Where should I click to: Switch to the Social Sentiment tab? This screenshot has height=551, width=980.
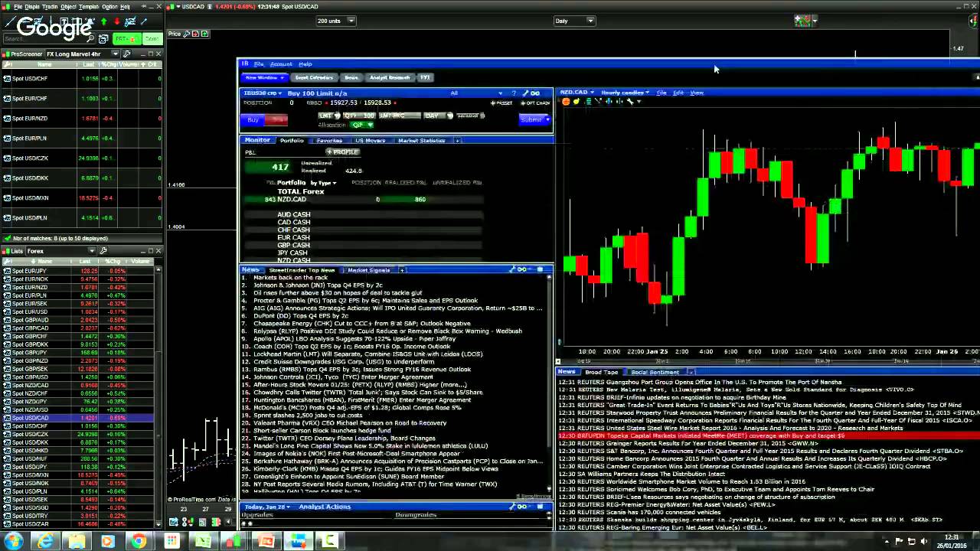click(655, 372)
